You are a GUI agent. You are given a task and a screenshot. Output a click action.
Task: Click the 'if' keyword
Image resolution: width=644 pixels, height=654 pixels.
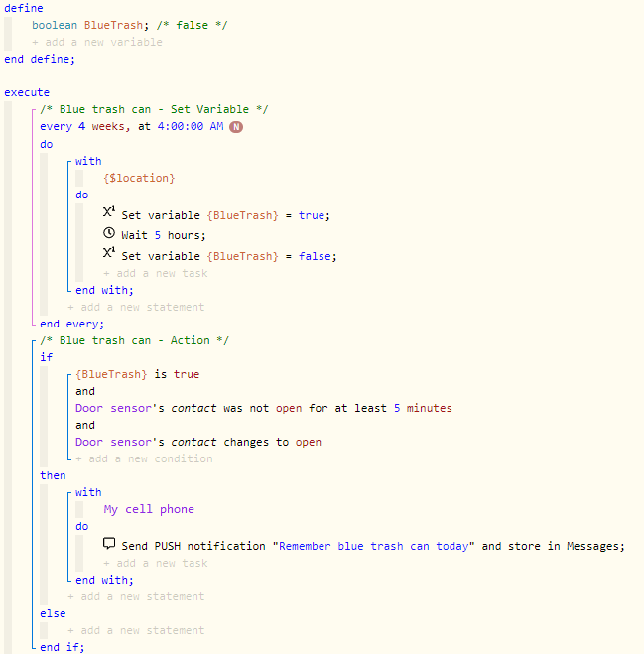point(46,357)
